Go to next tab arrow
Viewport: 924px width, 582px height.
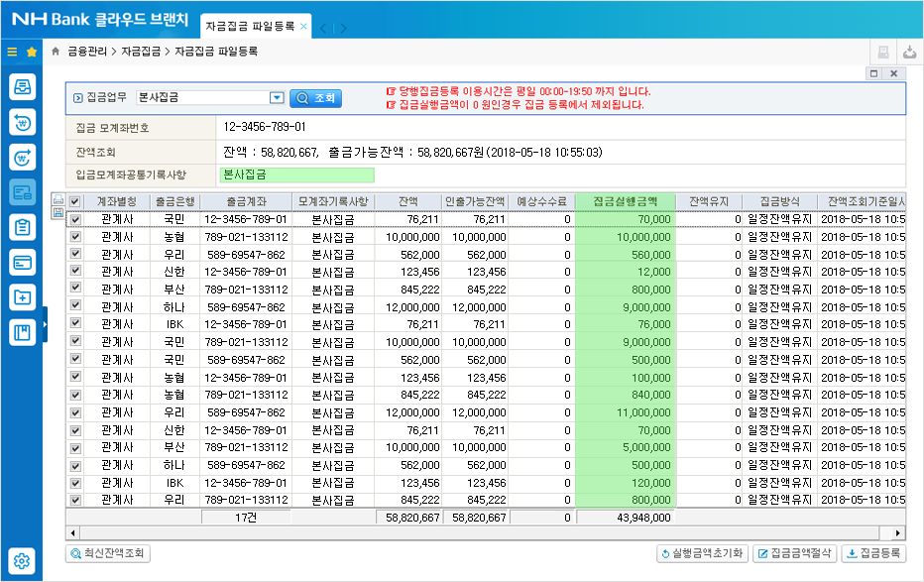(x=344, y=28)
